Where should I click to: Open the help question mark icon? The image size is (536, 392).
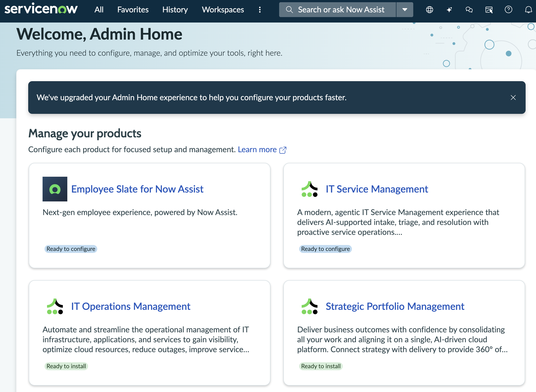coord(509,10)
